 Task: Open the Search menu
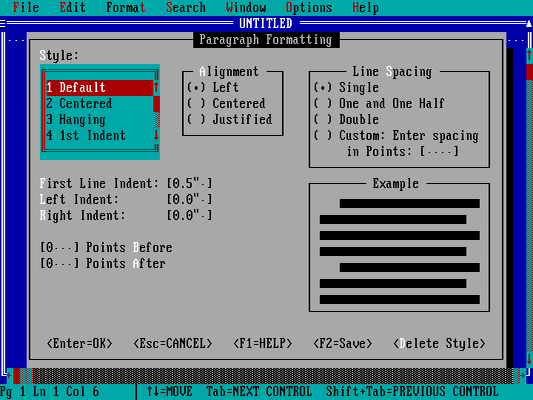coord(186,7)
